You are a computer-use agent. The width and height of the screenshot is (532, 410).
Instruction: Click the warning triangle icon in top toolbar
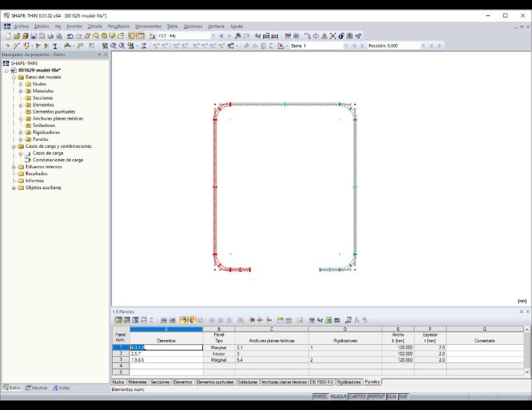tap(324, 36)
